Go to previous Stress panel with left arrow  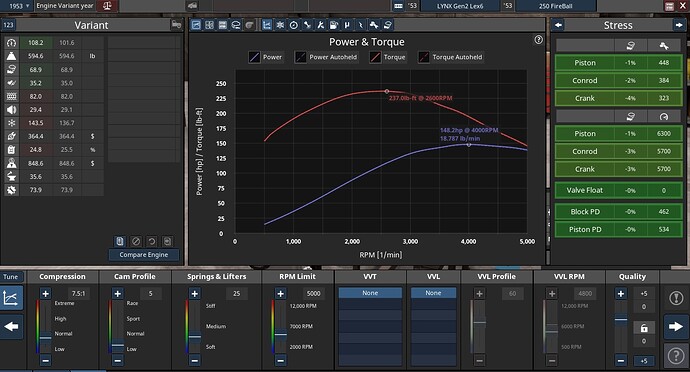point(558,25)
